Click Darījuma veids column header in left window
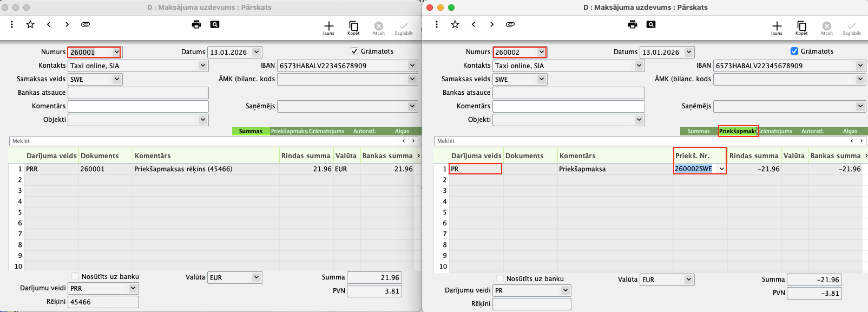Image resolution: width=868 pixels, height=312 pixels. click(51, 155)
